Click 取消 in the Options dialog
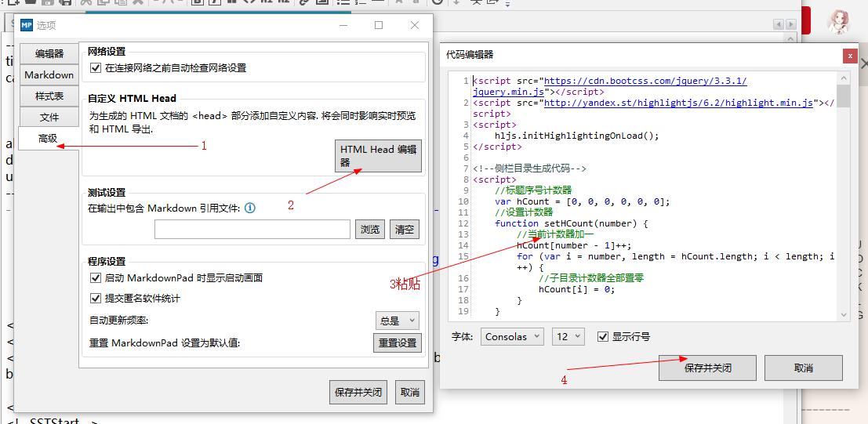 tap(409, 393)
